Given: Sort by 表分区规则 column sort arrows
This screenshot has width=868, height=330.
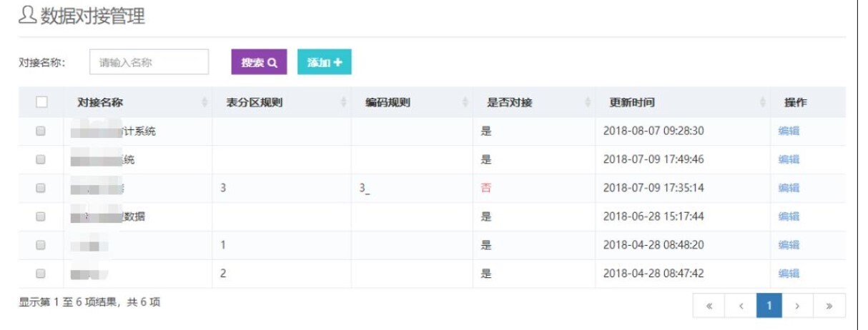Looking at the screenshot, I should tap(344, 103).
